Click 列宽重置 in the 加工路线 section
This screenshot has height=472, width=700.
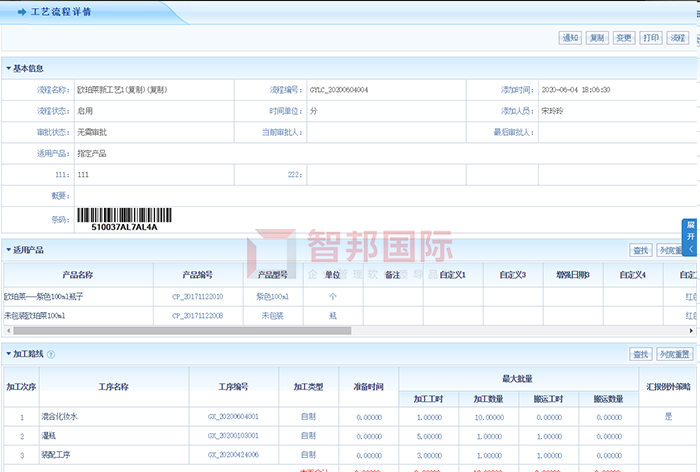(674, 355)
